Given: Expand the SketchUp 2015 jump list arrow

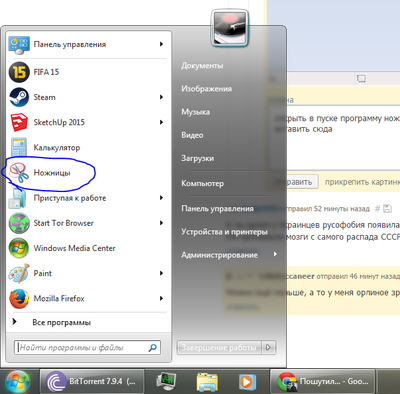Looking at the screenshot, I should pos(161,122).
